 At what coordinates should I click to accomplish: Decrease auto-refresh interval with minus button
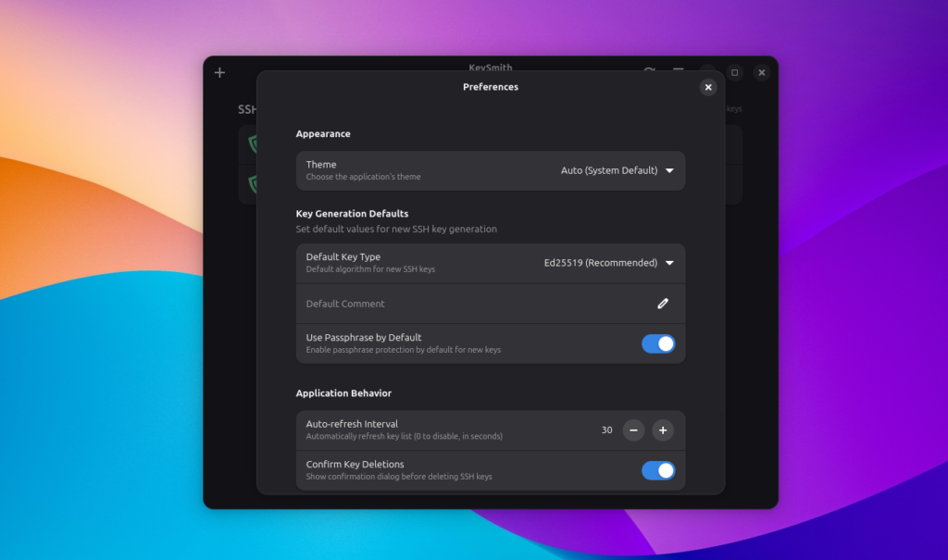(634, 430)
